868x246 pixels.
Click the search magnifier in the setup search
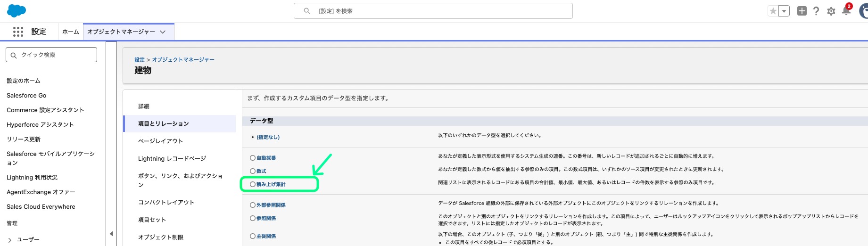coord(307,11)
